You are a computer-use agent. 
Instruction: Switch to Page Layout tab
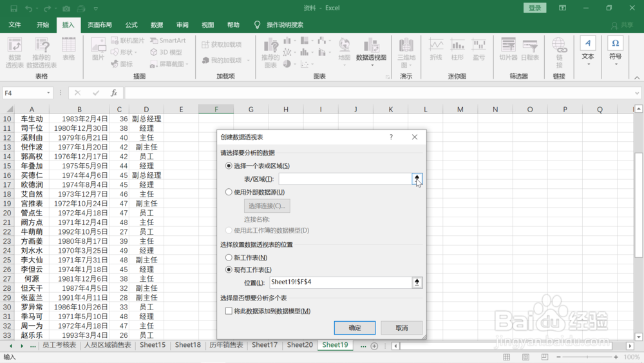[100, 25]
